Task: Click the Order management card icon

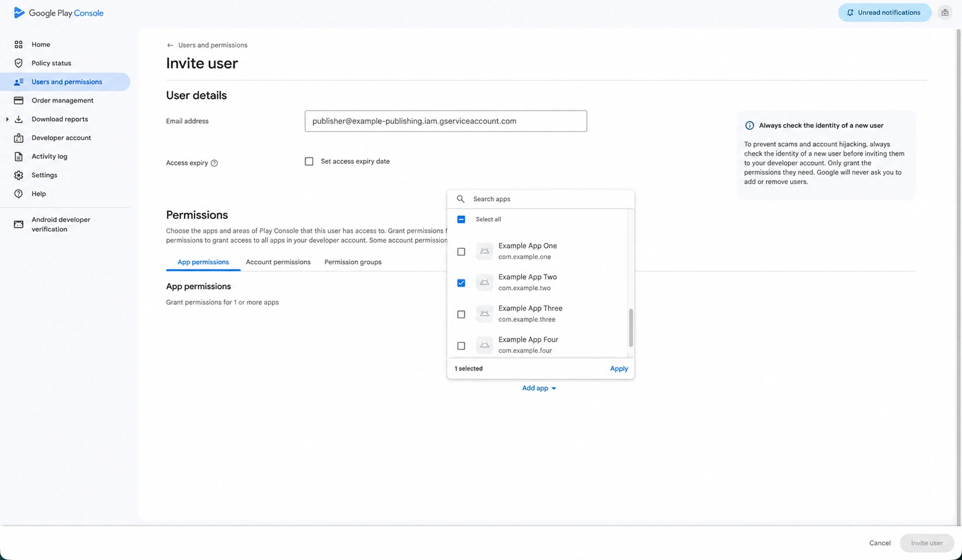Action: point(19,101)
